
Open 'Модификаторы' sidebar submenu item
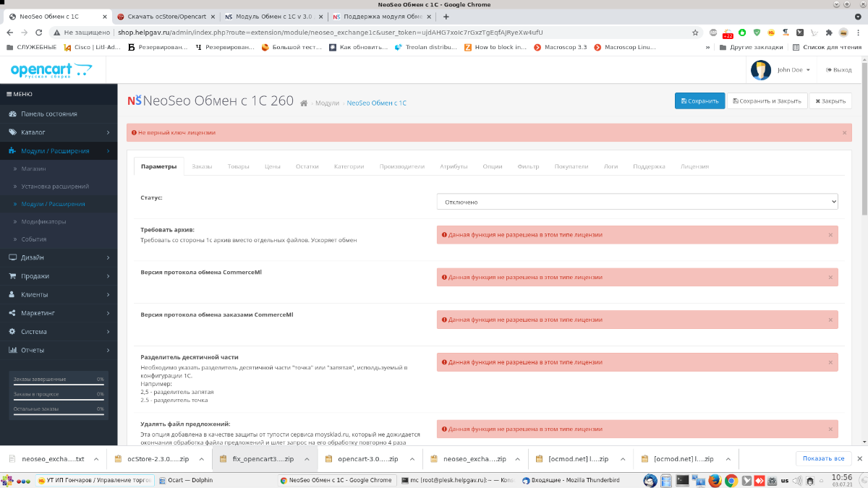(43, 221)
